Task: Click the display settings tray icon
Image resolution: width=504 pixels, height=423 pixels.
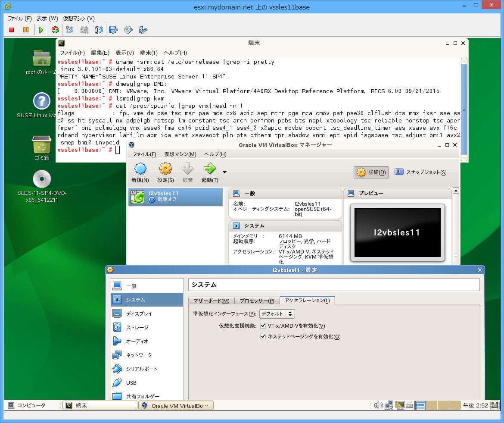Action: click(400, 405)
